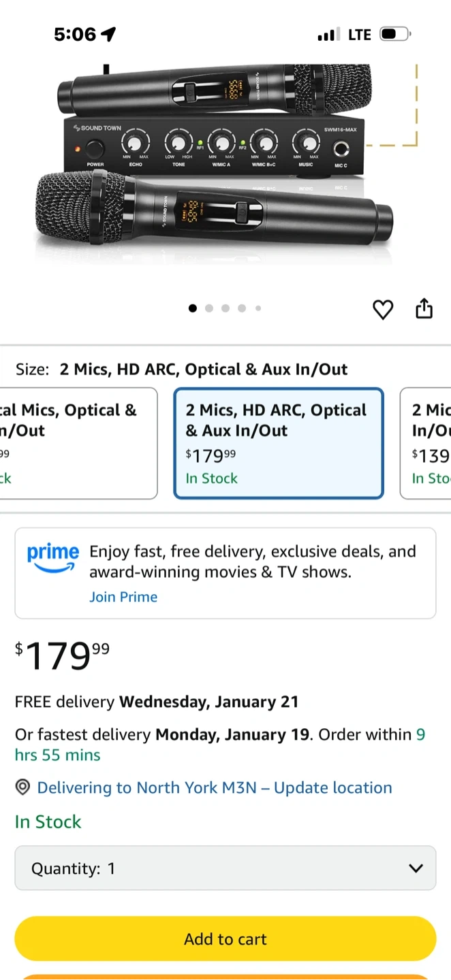The image size is (451, 980).
Task: Open the Join Prime link
Action: tap(123, 597)
